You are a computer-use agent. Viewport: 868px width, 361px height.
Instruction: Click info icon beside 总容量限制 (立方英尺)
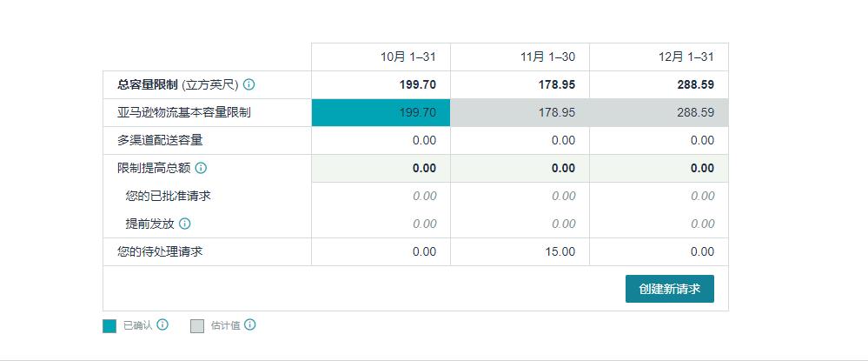(249, 84)
